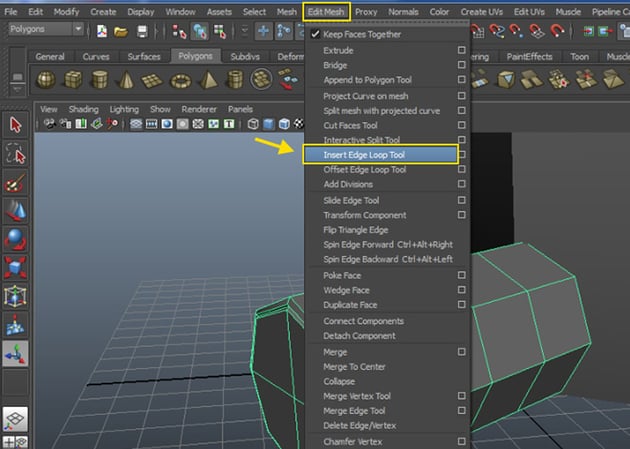
Task: Choose Slide Edge Tool
Action: (x=351, y=200)
